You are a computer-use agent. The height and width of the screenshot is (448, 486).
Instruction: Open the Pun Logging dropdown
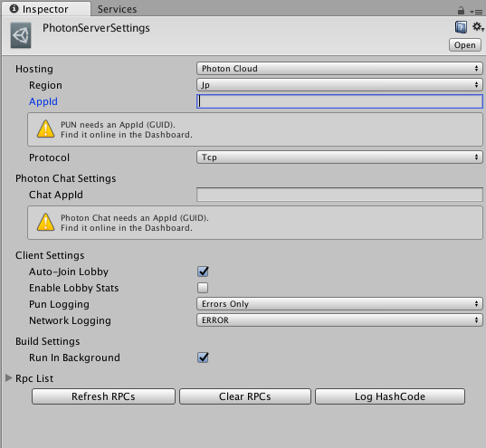339,304
